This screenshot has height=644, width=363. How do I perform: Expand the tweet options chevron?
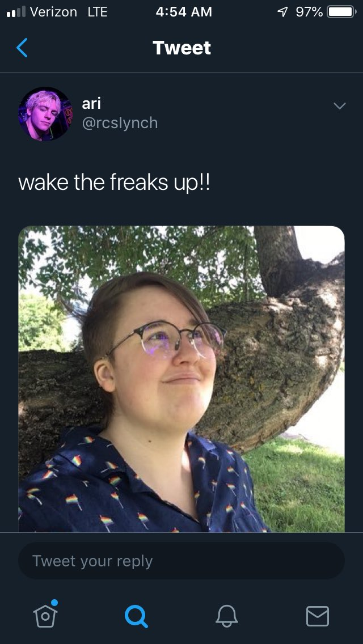(340, 106)
